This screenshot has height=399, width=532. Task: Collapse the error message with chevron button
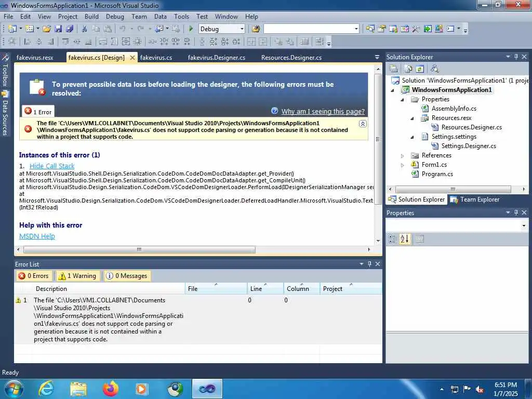[363, 124]
